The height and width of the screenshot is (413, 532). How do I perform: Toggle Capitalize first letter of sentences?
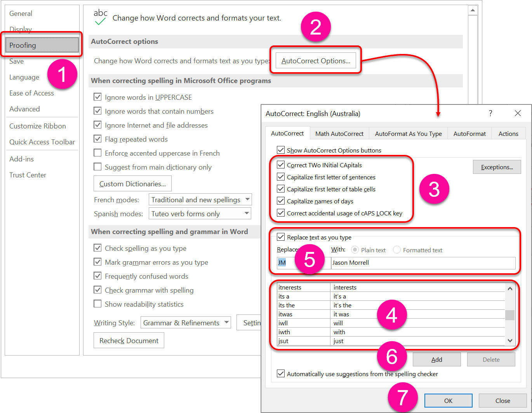[x=281, y=177]
